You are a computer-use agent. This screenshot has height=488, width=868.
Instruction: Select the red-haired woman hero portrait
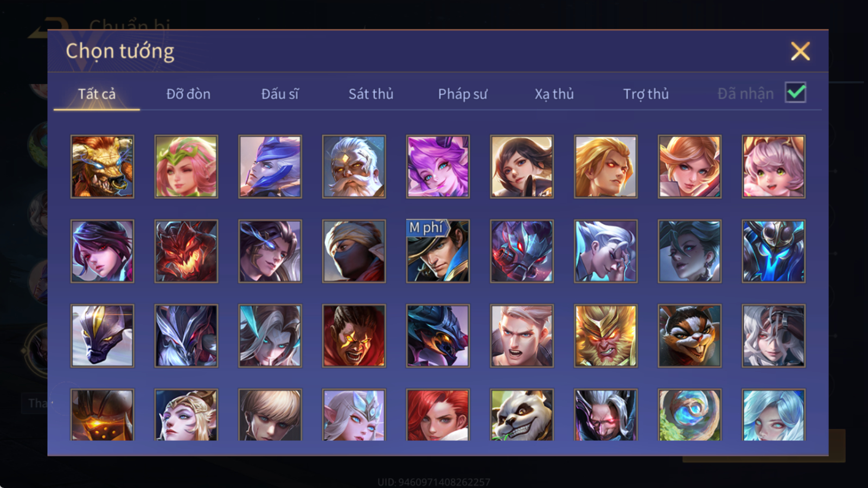[438, 415]
